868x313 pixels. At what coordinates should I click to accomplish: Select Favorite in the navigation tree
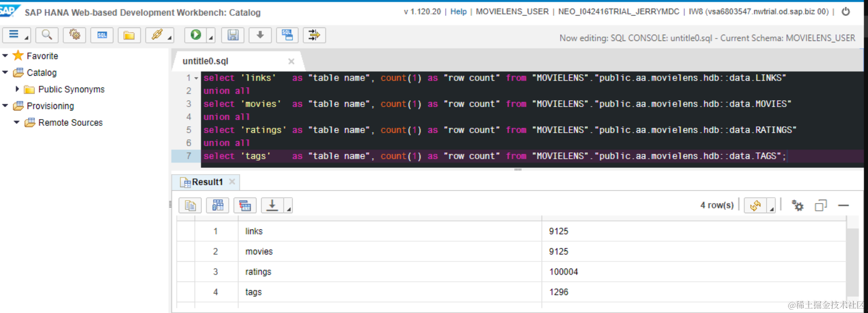pos(42,56)
